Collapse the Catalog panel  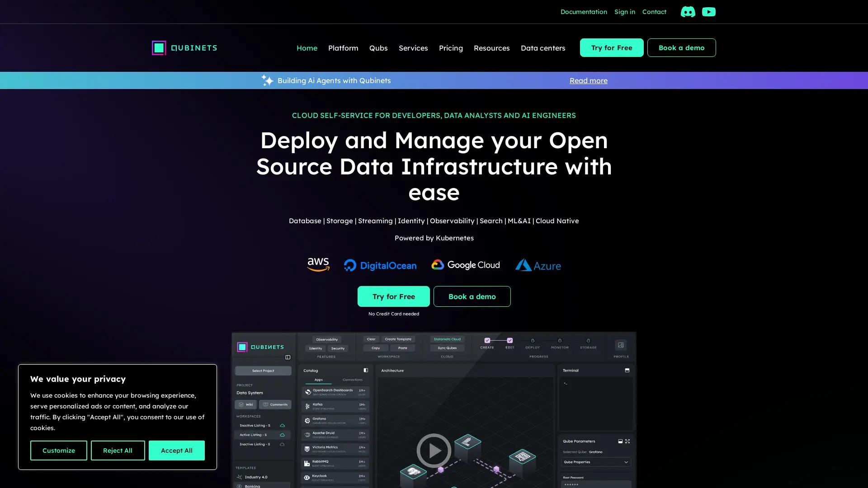click(x=365, y=370)
